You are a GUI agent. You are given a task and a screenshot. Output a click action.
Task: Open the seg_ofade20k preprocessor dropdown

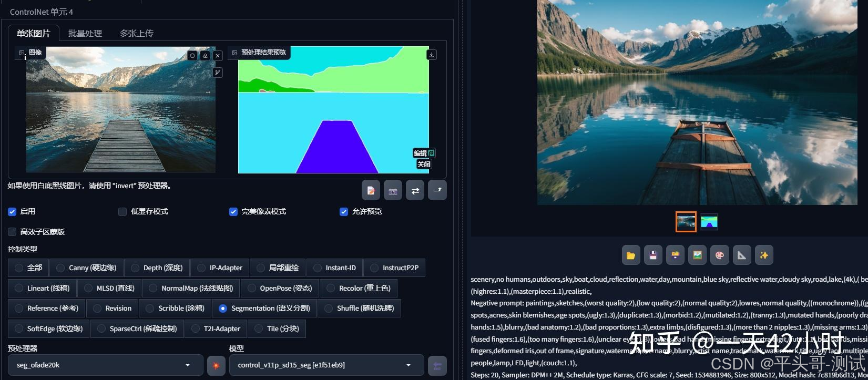(105, 365)
